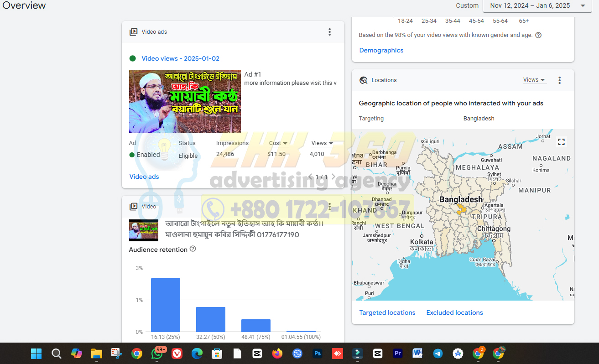Screen dimensions: 599x364
Task: Click the ad video thumbnail image
Action: click(185, 101)
